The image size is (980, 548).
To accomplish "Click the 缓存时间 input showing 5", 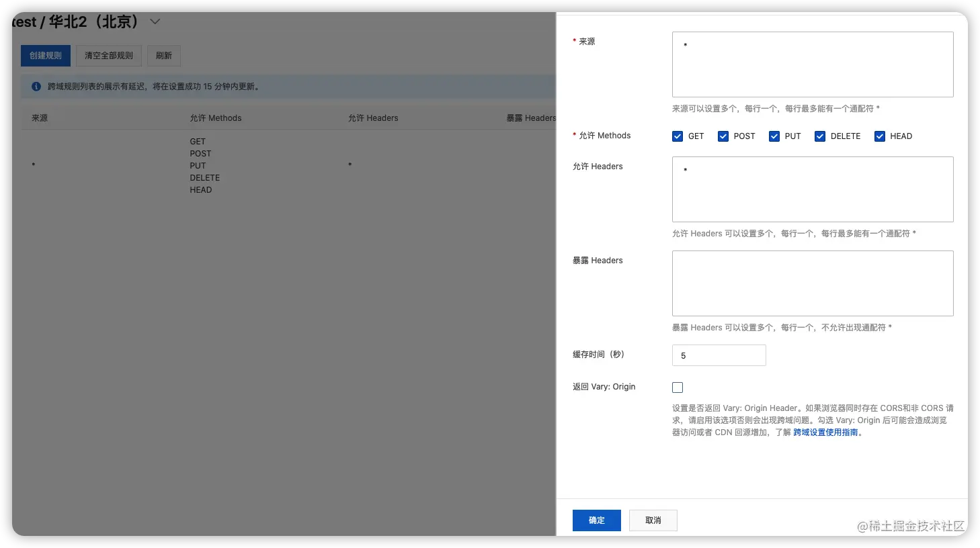I will pyautogui.click(x=719, y=355).
